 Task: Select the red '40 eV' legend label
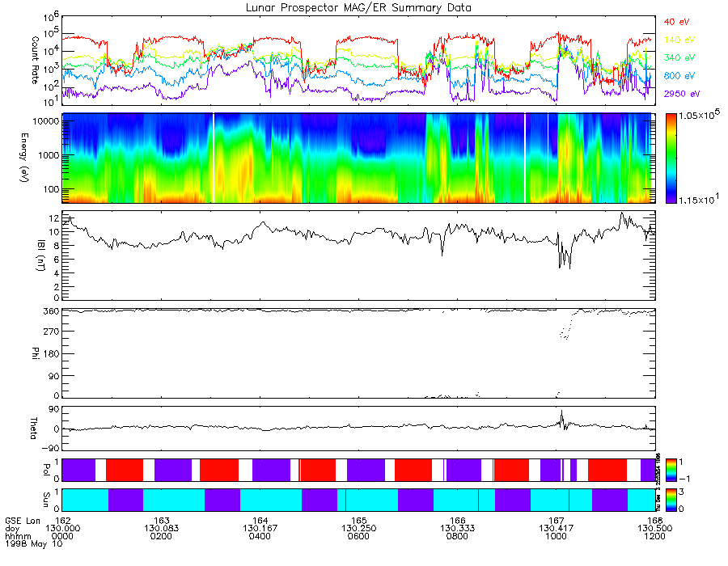pos(676,23)
